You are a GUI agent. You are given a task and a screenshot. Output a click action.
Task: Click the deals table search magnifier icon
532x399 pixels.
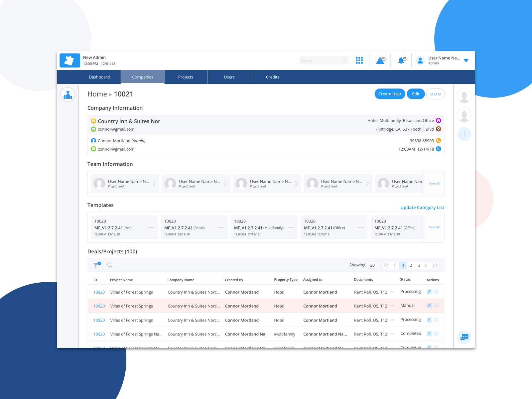click(x=110, y=265)
